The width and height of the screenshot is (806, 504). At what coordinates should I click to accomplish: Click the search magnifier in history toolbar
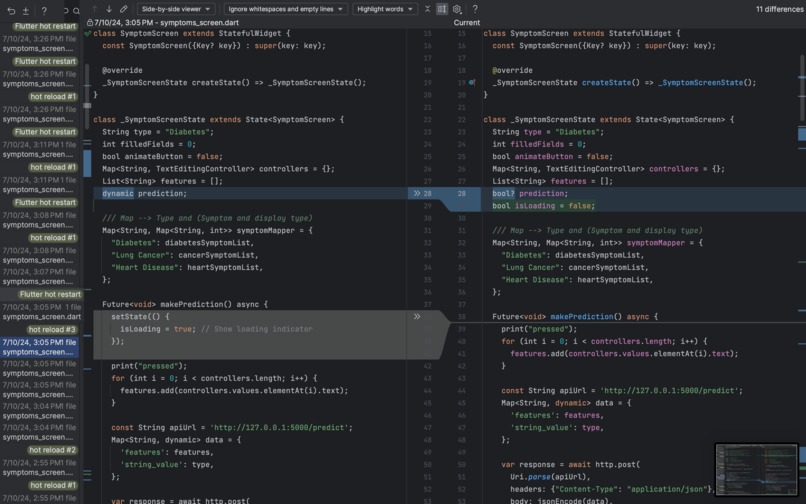[x=76, y=10]
